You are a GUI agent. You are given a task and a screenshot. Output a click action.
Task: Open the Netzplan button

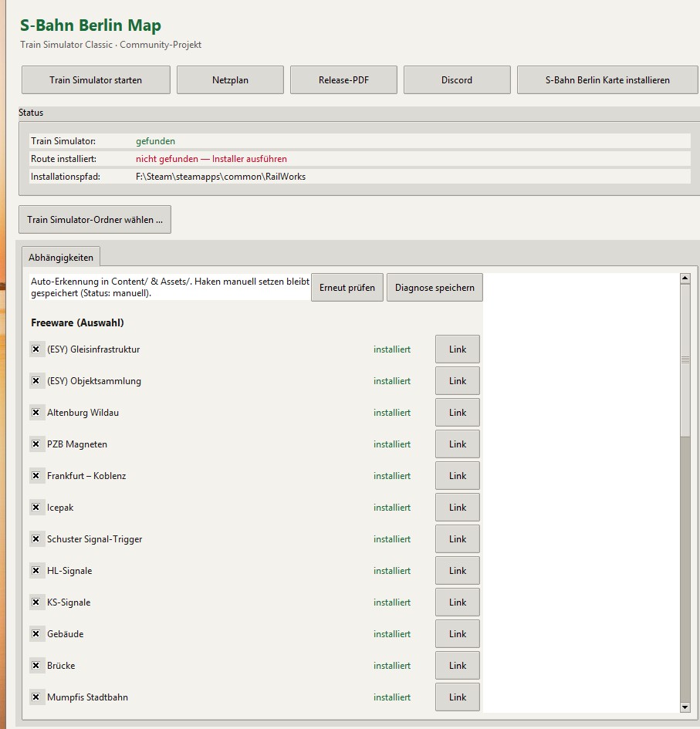(x=230, y=80)
